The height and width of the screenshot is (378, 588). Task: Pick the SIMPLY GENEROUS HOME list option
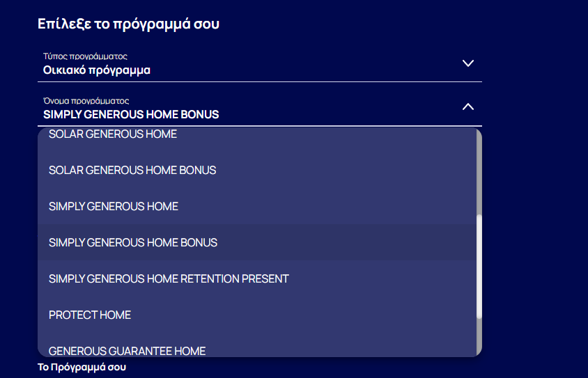click(114, 207)
